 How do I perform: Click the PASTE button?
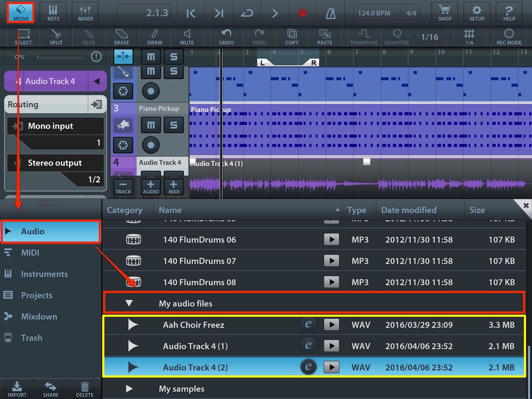(325, 37)
